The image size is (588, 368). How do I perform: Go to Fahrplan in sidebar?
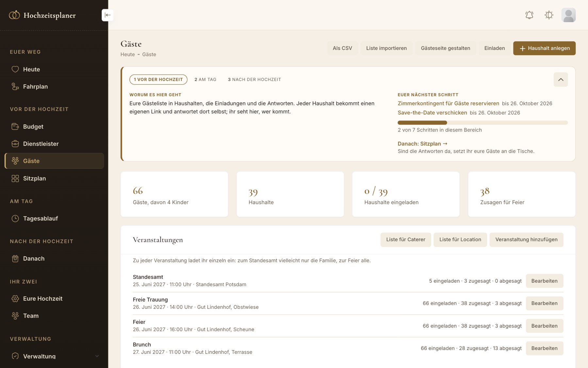pyautogui.click(x=54, y=87)
